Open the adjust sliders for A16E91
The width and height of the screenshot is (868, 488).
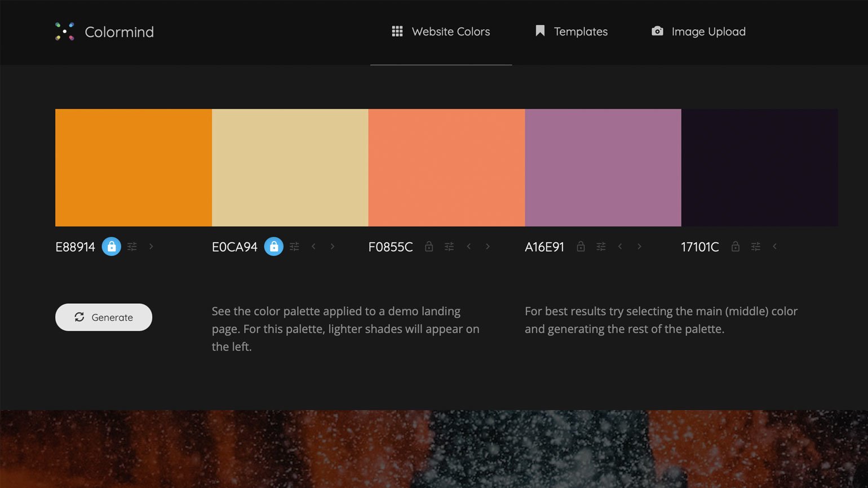(601, 246)
